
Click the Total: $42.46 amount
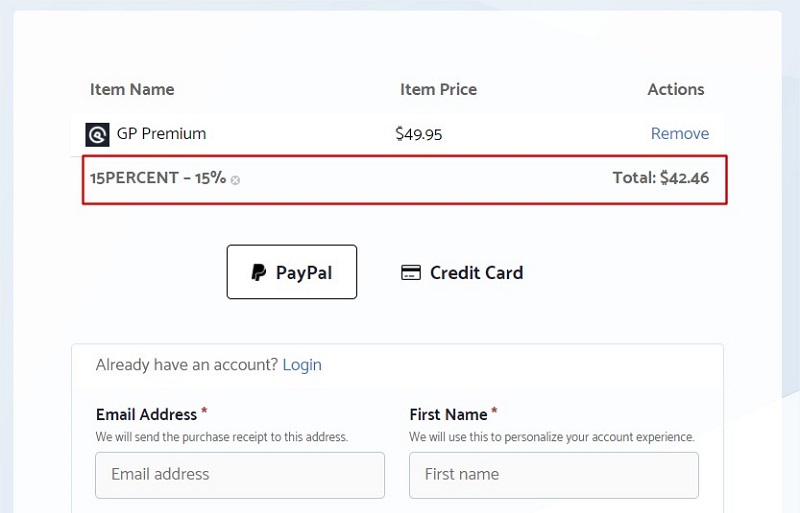pyautogui.click(x=661, y=178)
